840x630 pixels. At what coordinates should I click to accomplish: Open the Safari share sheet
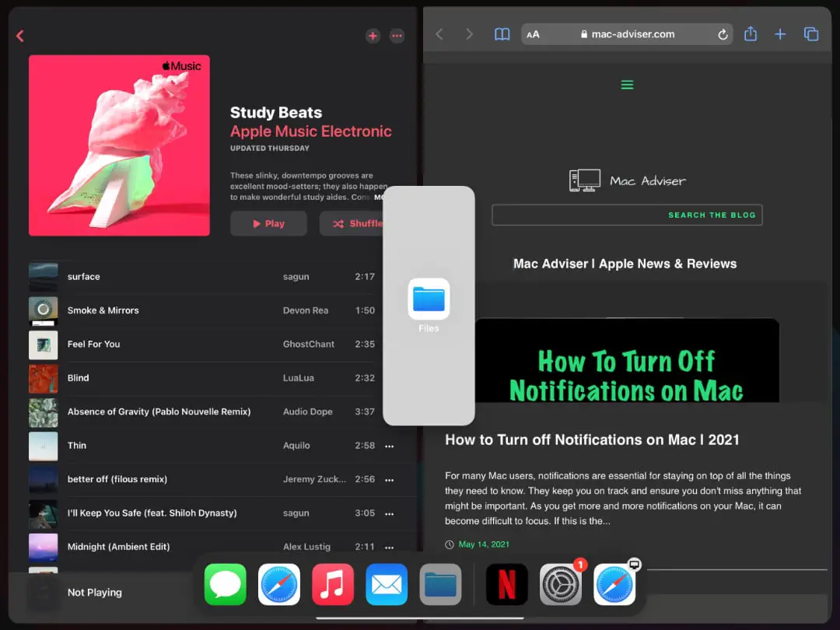(751, 33)
